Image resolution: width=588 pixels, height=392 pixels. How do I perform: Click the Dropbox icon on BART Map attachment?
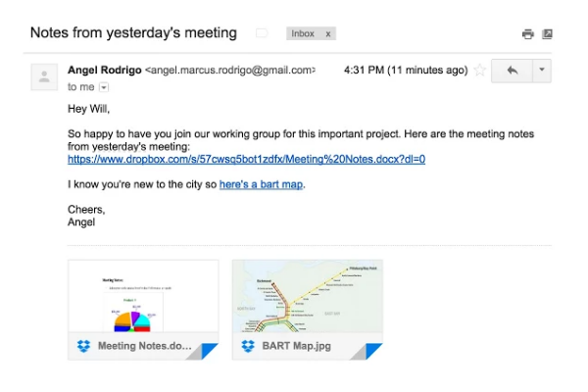tap(248, 346)
